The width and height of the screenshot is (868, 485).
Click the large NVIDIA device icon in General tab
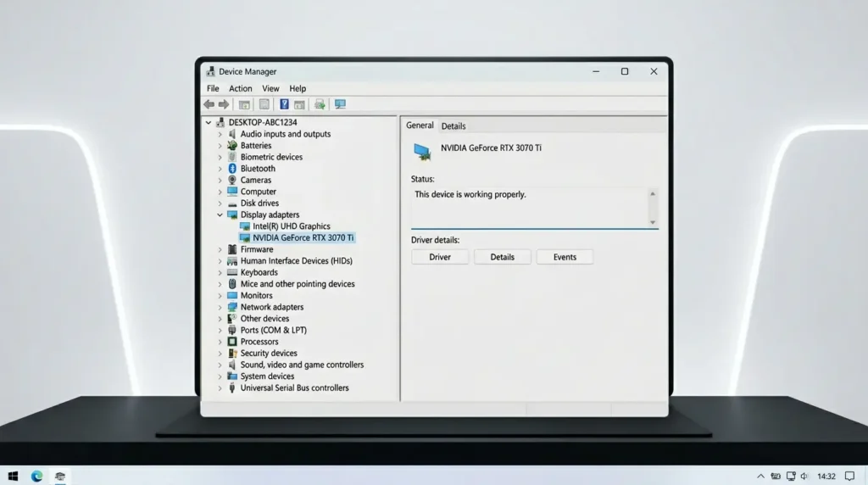pos(422,152)
